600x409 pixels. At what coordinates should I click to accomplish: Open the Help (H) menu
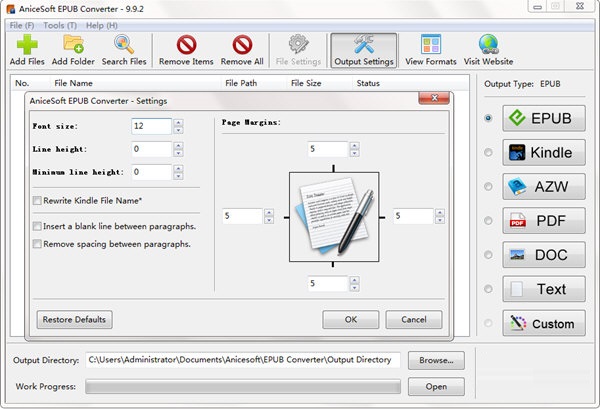[101, 26]
